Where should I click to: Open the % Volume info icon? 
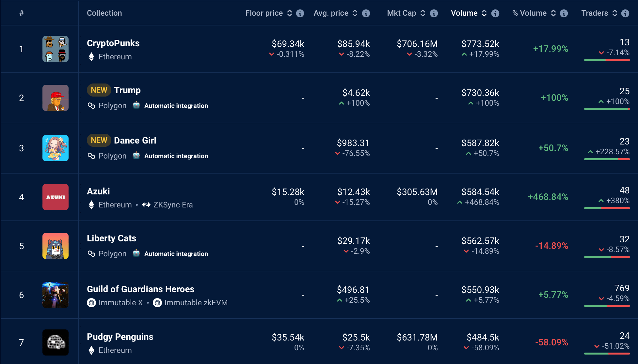(564, 13)
